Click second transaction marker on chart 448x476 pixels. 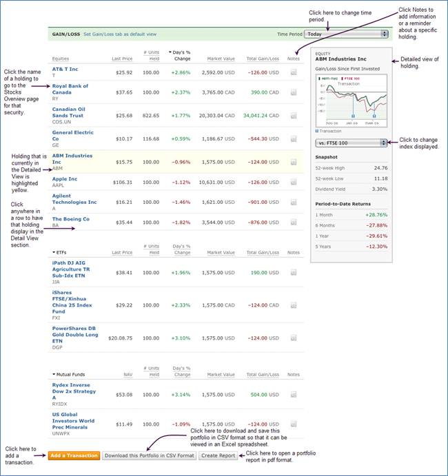[x=374, y=116]
